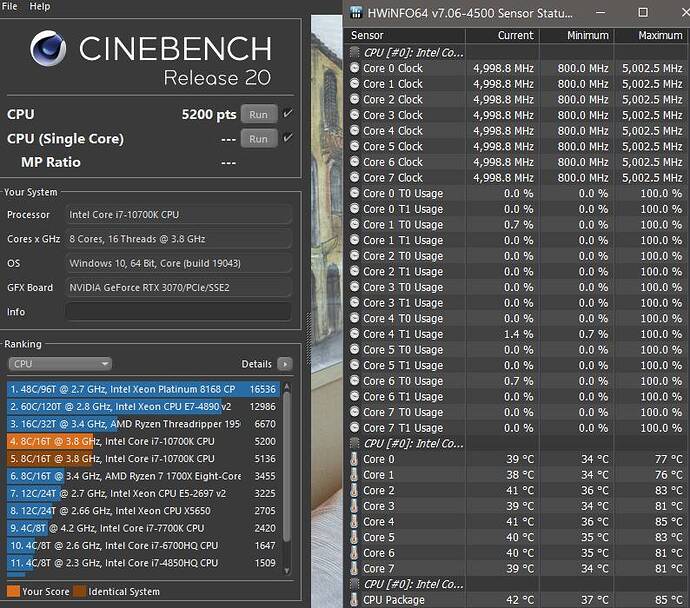Collapse first CPU [#0] sensor group
The image size is (690, 608).
354,53
